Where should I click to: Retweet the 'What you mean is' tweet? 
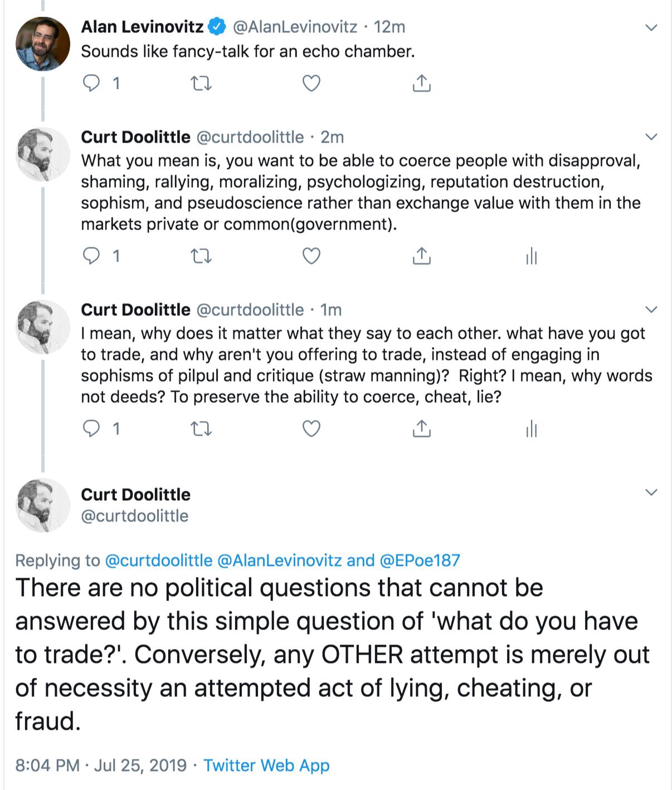click(x=201, y=256)
